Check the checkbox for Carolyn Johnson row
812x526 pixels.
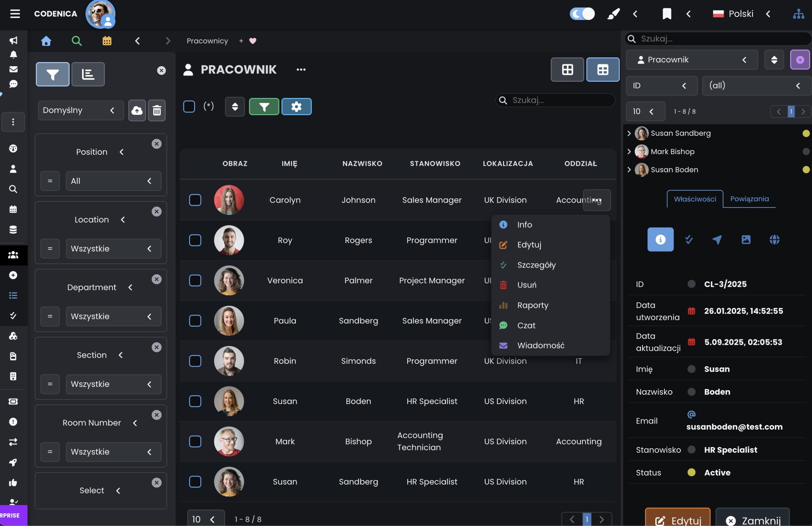195,200
